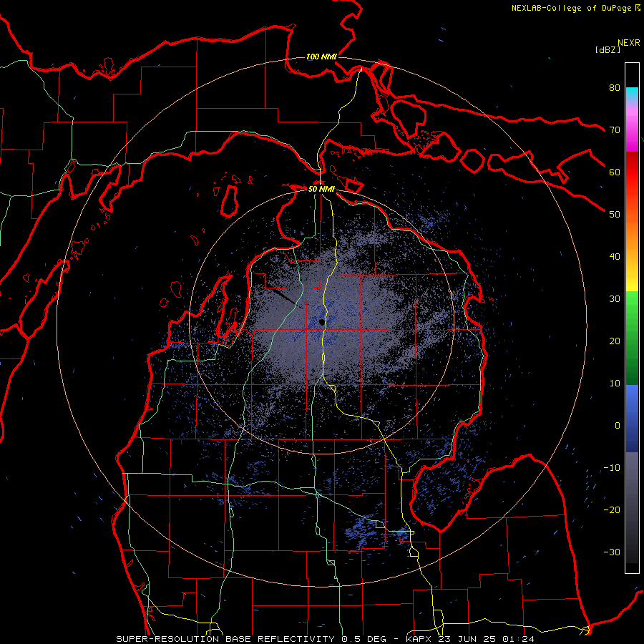Click the 40 value on the dBZ scale
The height and width of the screenshot is (644, 644).
(x=615, y=257)
